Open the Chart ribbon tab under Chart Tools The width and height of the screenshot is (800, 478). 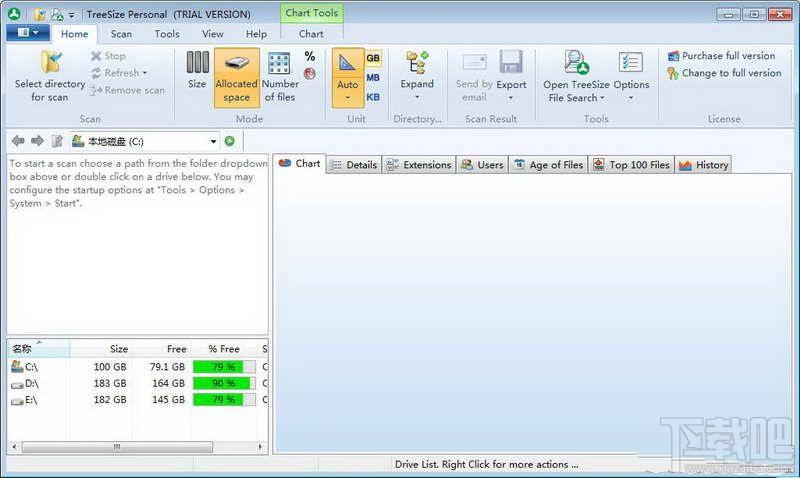click(311, 34)
